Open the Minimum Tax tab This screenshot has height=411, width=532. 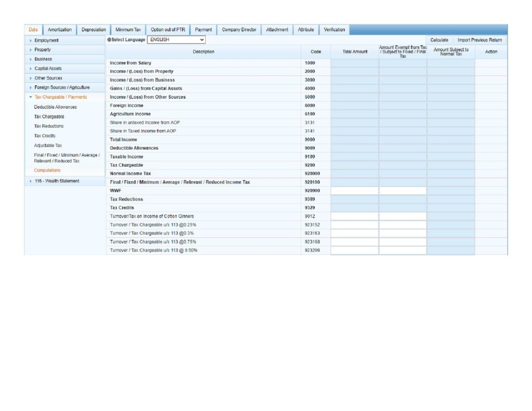(x=128, y=30)
